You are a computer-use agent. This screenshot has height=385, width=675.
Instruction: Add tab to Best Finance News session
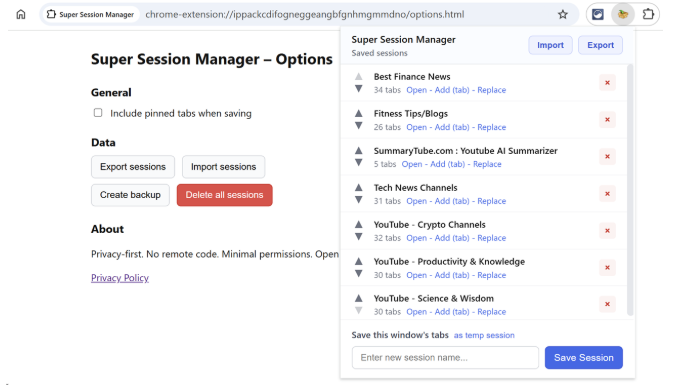(x=452, y=90)
